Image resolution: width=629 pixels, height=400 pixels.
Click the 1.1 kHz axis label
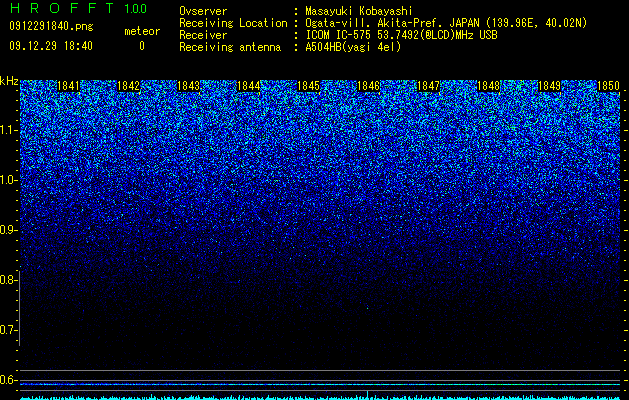pyautogui.click(x=7, y=131)
